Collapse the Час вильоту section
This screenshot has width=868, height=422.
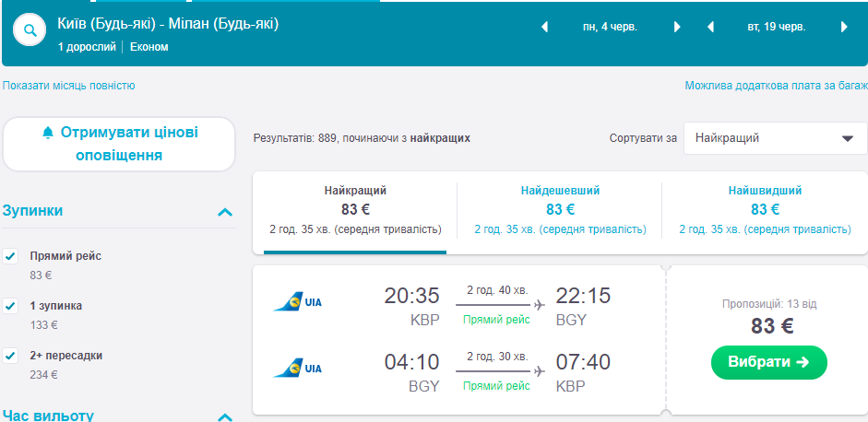coord(224,416)
